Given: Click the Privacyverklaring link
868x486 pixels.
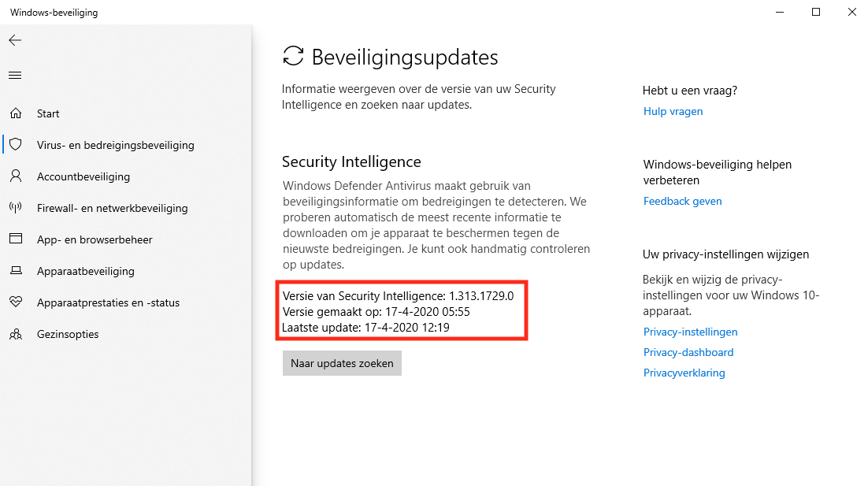Looking at the screenshot, I should tap(684, 373).
